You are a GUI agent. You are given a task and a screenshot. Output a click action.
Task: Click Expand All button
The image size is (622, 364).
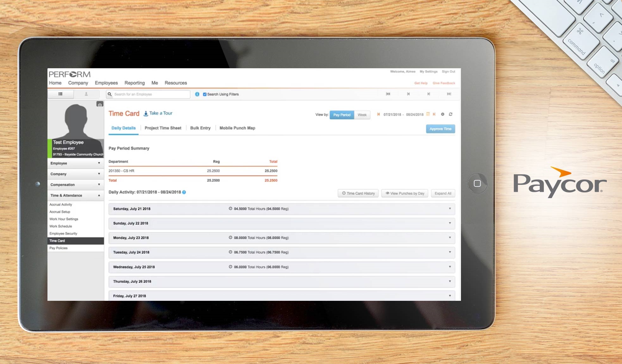443,193
